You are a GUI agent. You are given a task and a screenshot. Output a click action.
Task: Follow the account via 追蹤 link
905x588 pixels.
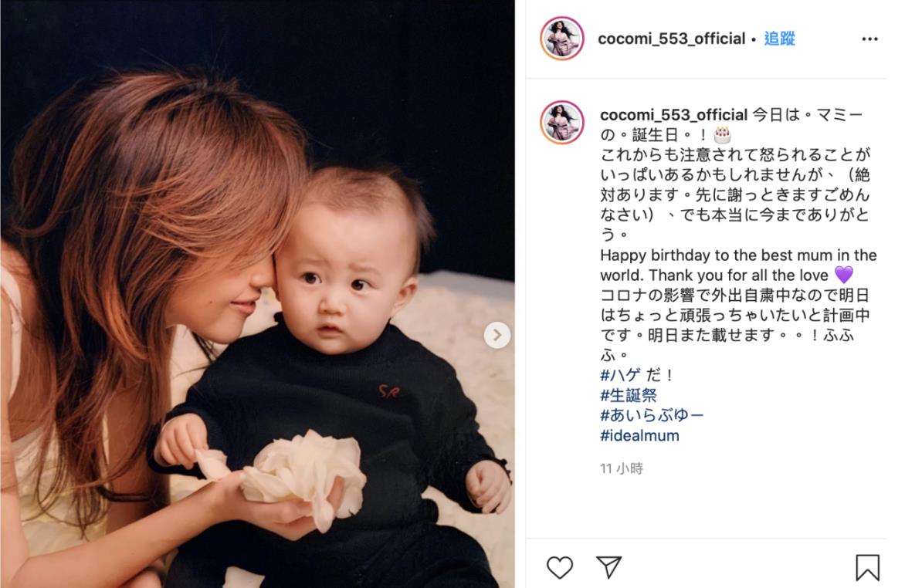coord(779,39)
